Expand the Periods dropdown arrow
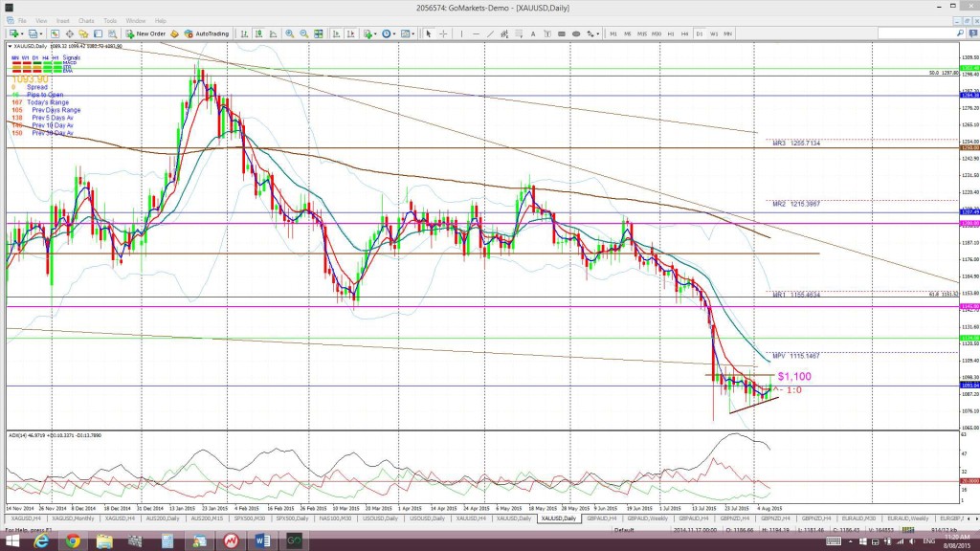Viewport: 980px width, 551px height. tap(393, 33)
